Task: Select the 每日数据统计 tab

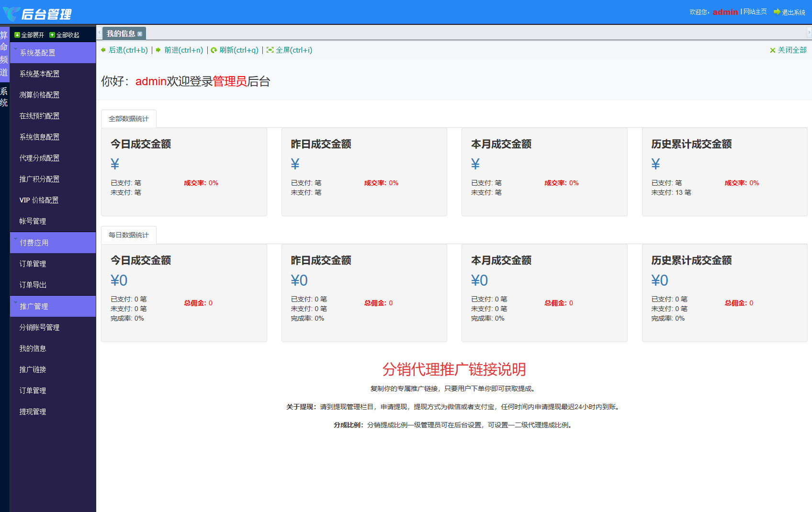Action: tap(128, 234)
